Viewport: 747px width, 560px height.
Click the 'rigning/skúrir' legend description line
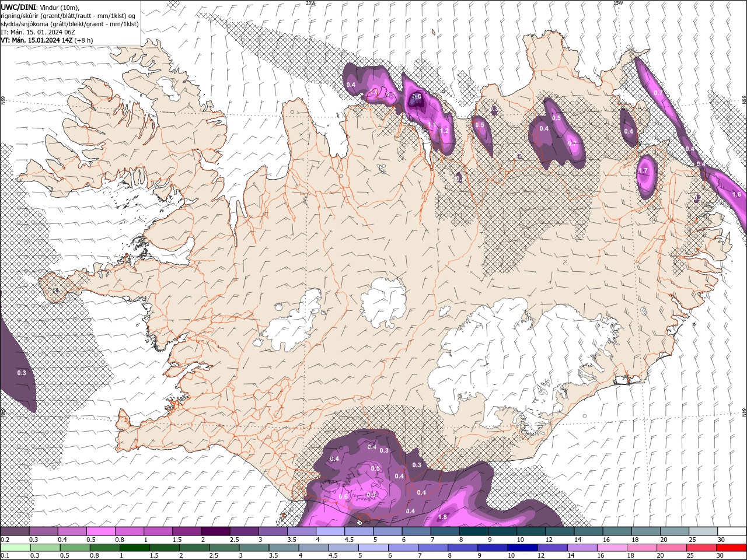pyautogui.click(x=68, y=15)
